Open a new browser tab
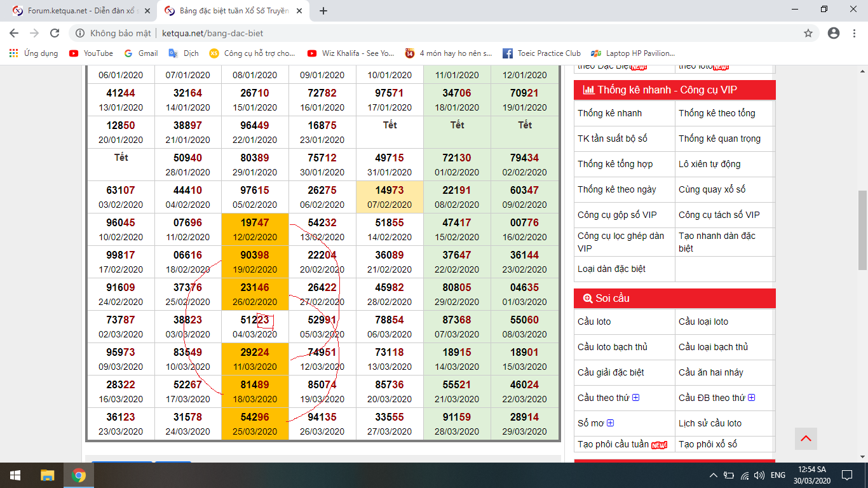Image resolution: width=868 pixels, height=488 pixels. coord(323,11)
